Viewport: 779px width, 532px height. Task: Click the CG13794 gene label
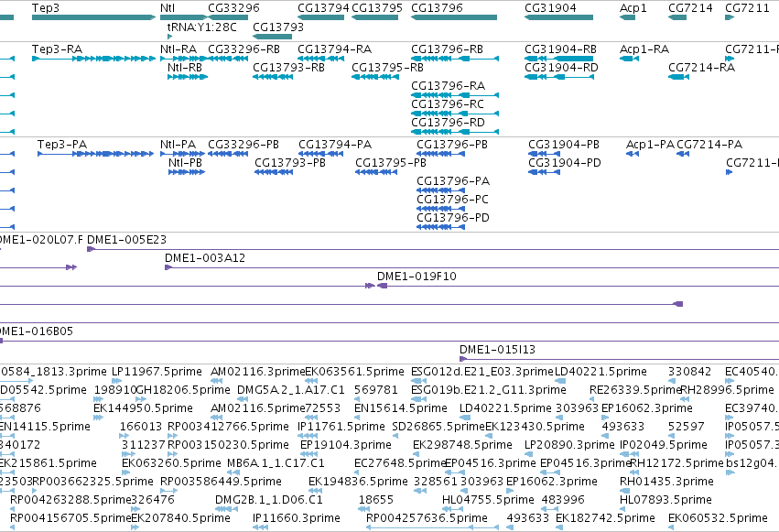pos(323,8)
